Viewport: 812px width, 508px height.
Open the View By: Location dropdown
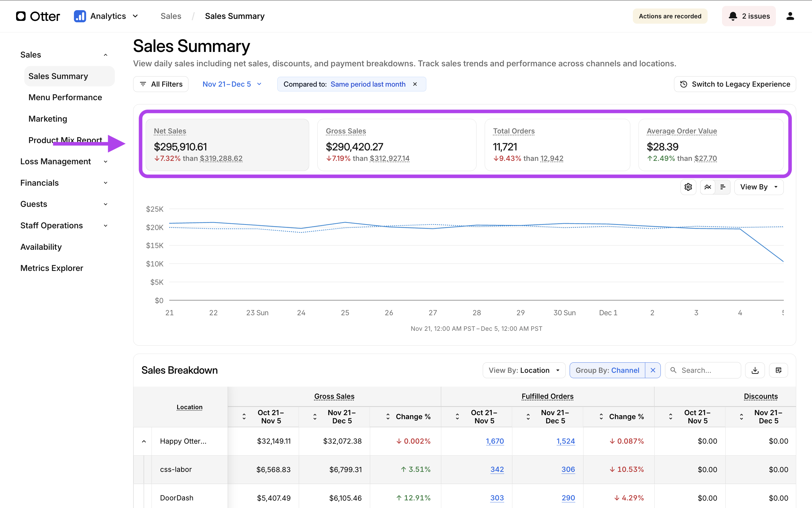point(524,370)
